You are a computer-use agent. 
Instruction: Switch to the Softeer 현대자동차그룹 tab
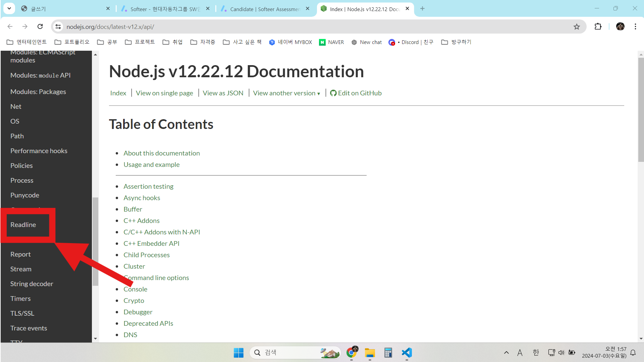pos(166,9)
